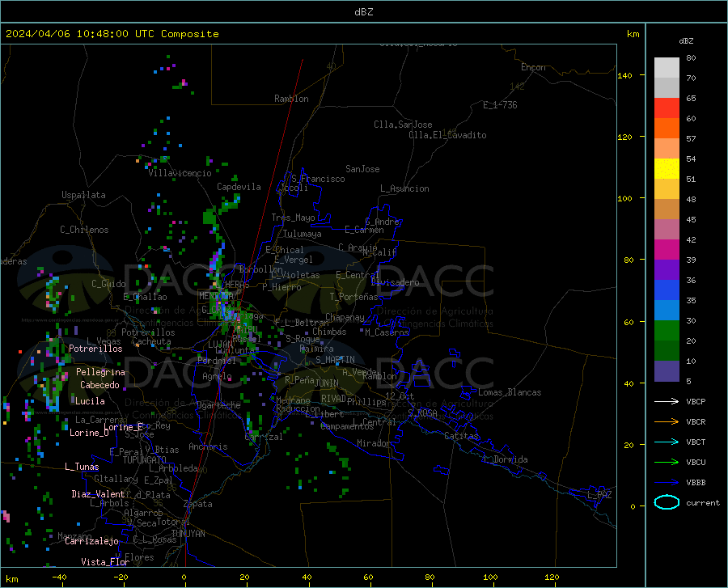
Task: Click the 80 dBZ light gray swatch
Action: (667, 68)
